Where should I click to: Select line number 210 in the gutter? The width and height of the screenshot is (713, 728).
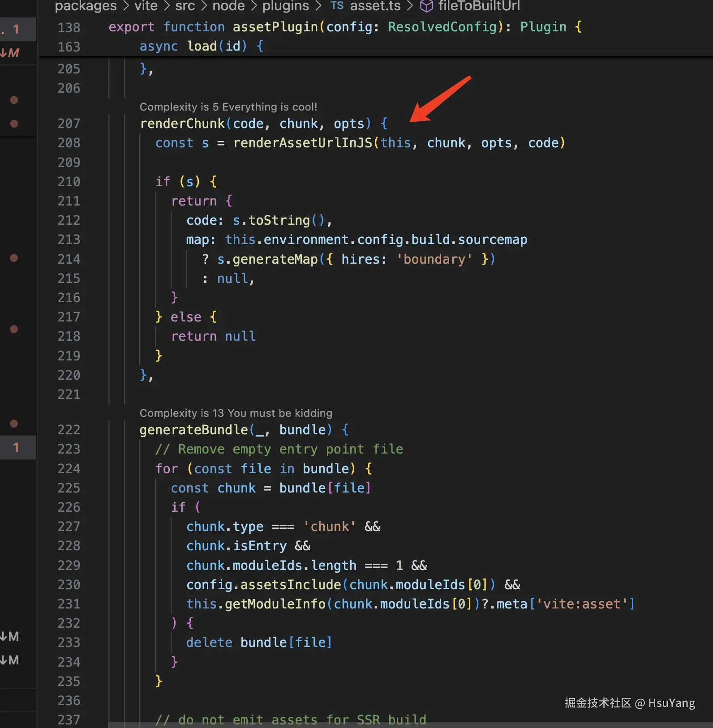pos(69,182)
